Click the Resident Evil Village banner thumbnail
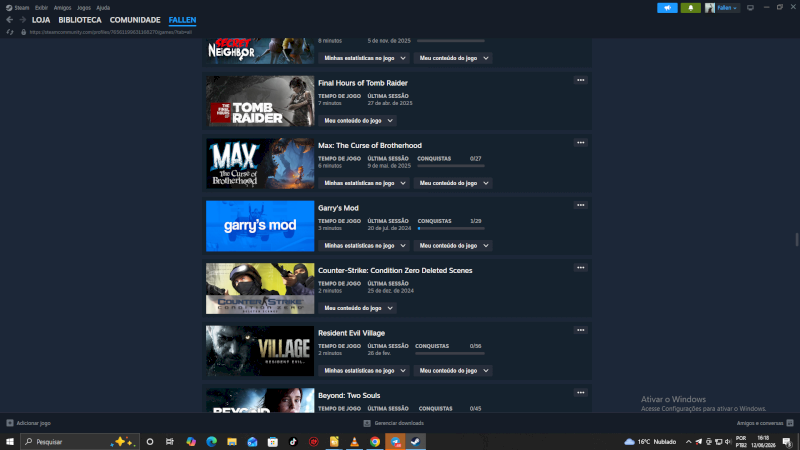Viewport: 800px width, 450px height. click(x=260, y=351)
